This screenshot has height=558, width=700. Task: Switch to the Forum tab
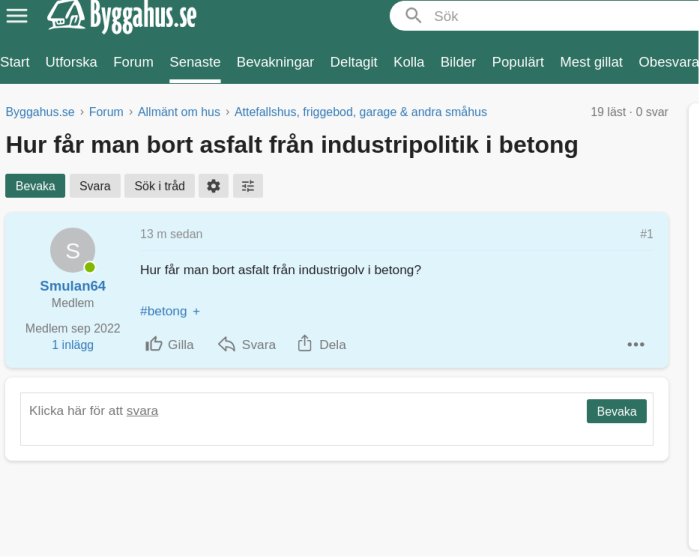(x=133, y=62)
